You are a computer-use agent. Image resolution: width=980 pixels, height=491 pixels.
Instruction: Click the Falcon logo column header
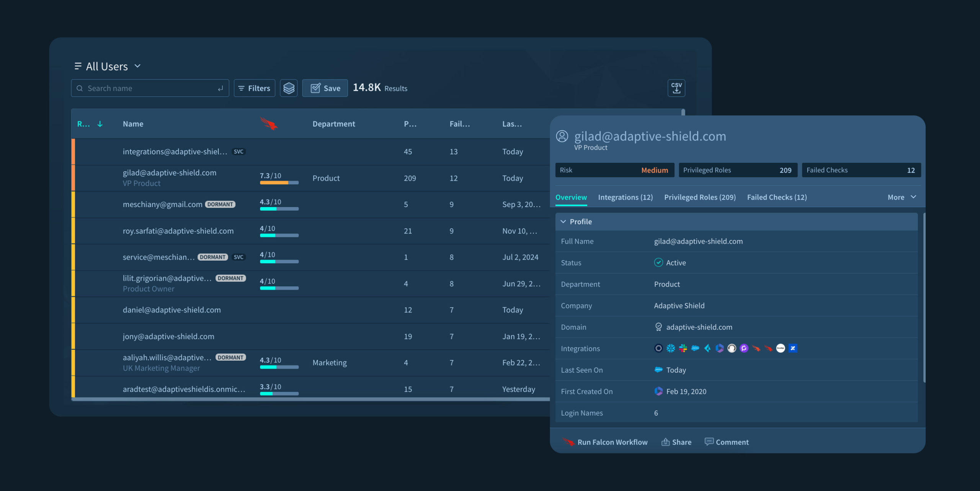[x=269, y=124]
